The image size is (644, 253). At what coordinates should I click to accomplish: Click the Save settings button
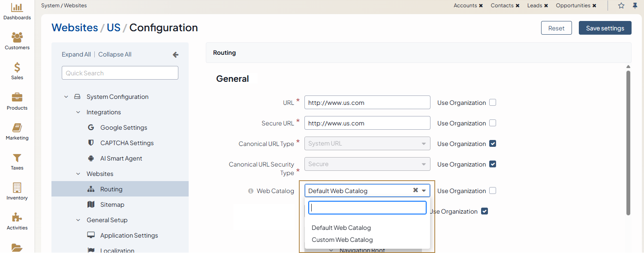coord(605,28)
